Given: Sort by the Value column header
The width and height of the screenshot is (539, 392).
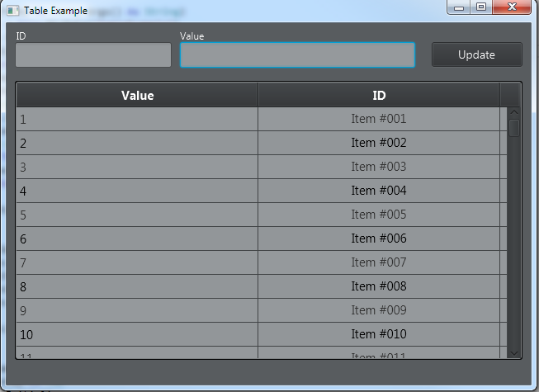Looking at the screenshot, I should [x=137, y=95].
